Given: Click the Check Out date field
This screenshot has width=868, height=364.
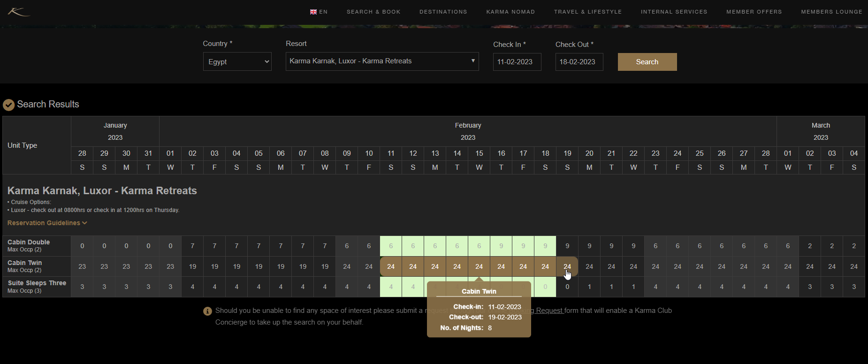Looking at the screenshot, I should pos(579,62).
